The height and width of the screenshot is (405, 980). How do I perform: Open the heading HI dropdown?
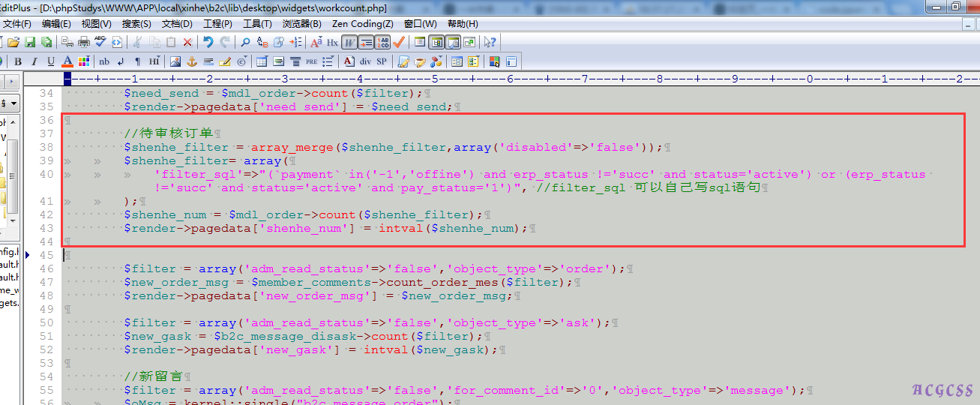pyautogui.click(x=154, y=61)
